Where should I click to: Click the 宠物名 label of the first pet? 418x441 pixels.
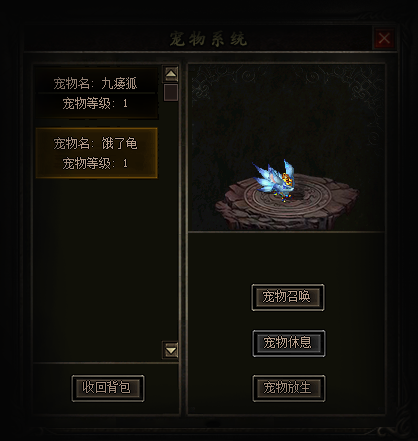71,83
